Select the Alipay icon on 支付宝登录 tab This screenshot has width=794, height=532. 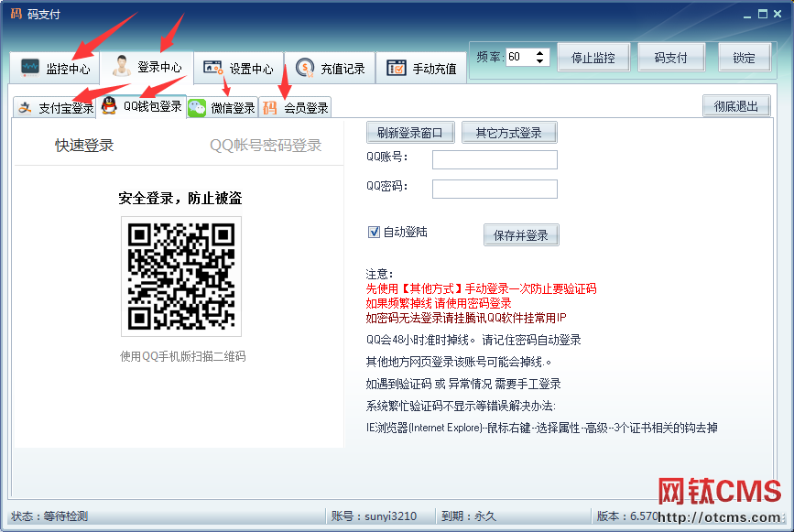coord(25,106)
